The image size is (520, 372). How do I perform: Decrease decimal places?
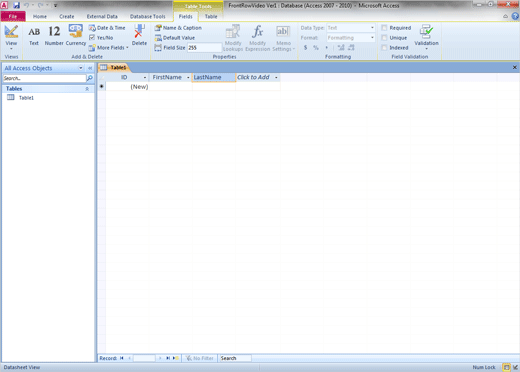point(351,48)
